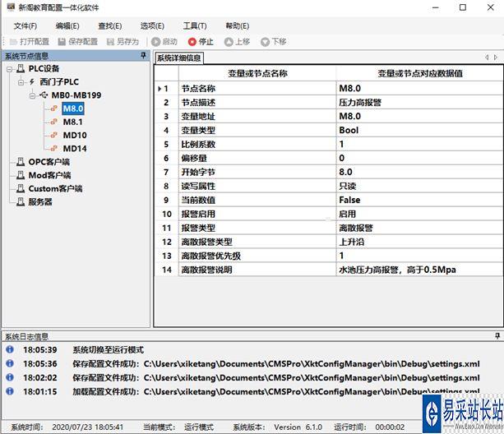Collapse the MB0-MB199 tree node
The image size is (504, 434).
tap(32, 95)
